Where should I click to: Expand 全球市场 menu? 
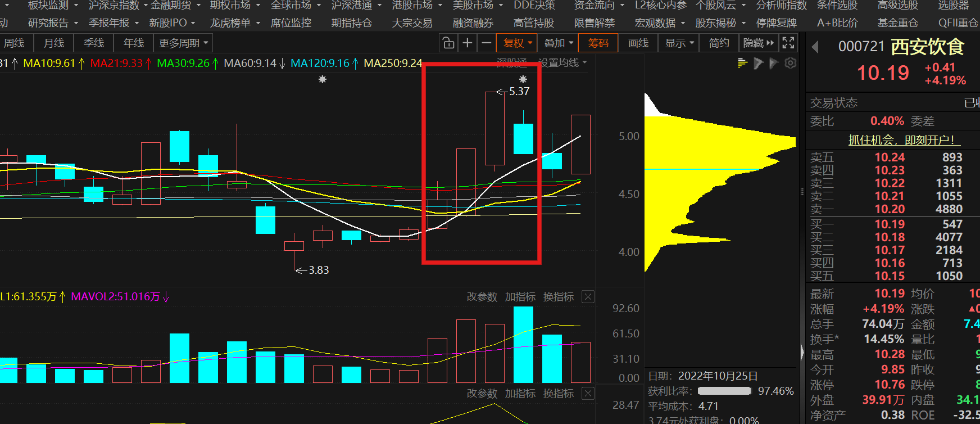[x=296, y=5]
